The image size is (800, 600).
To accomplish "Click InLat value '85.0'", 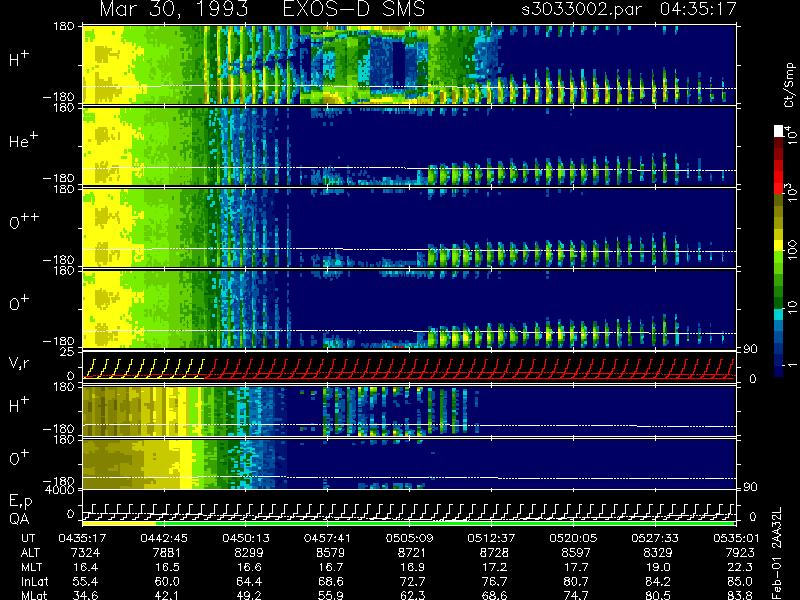I will (x=740, y=581).
